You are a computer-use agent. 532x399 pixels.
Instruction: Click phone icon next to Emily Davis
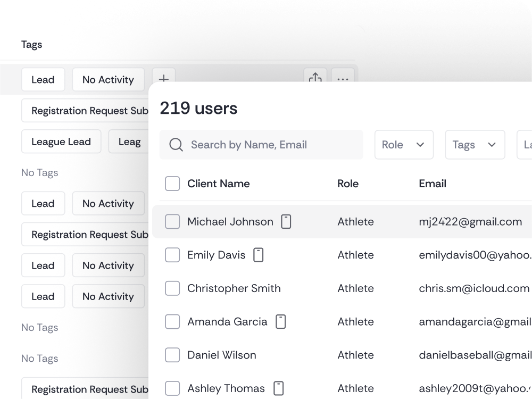pyautogui.click(x=259, y=255)
